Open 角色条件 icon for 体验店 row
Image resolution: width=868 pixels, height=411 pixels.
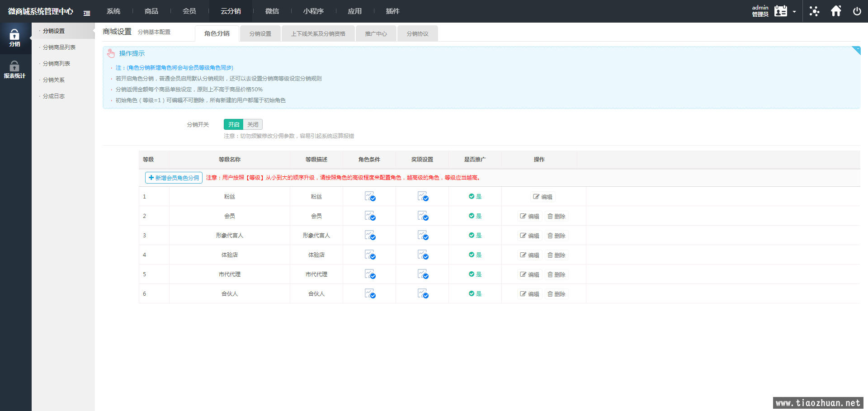370,255
